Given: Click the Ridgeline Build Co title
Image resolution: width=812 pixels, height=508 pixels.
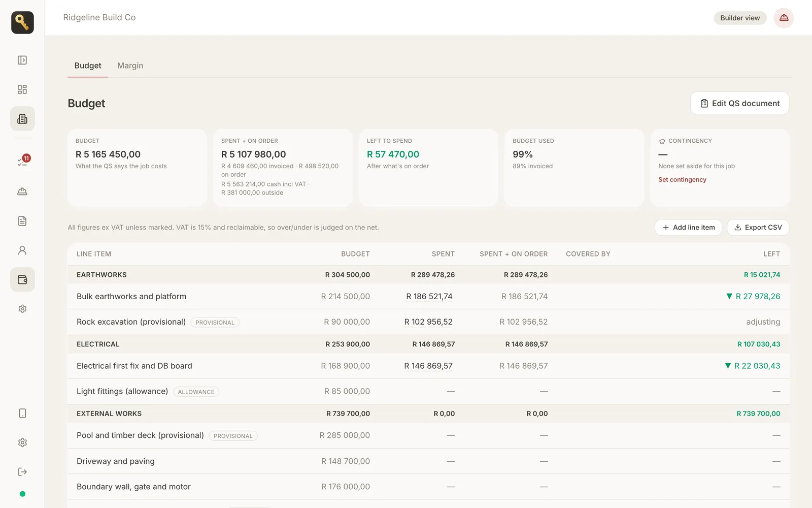Looking at the screenshot, I should 99,17.
